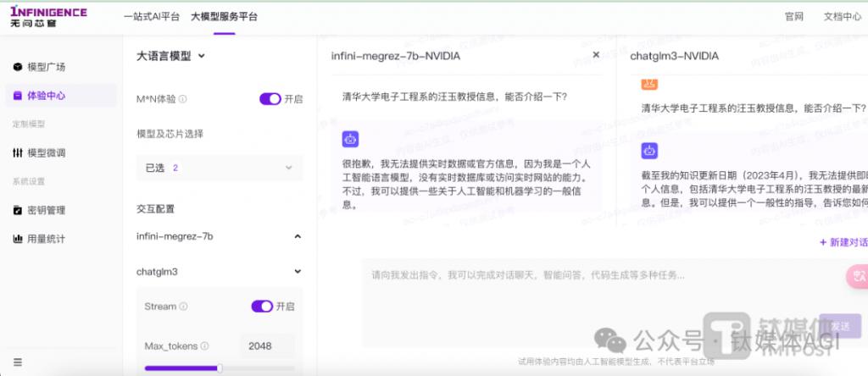This screenshot has height=376, width=868.
Task: Click the 模型及芯片选择 label
Action: (x=170, y=134)
